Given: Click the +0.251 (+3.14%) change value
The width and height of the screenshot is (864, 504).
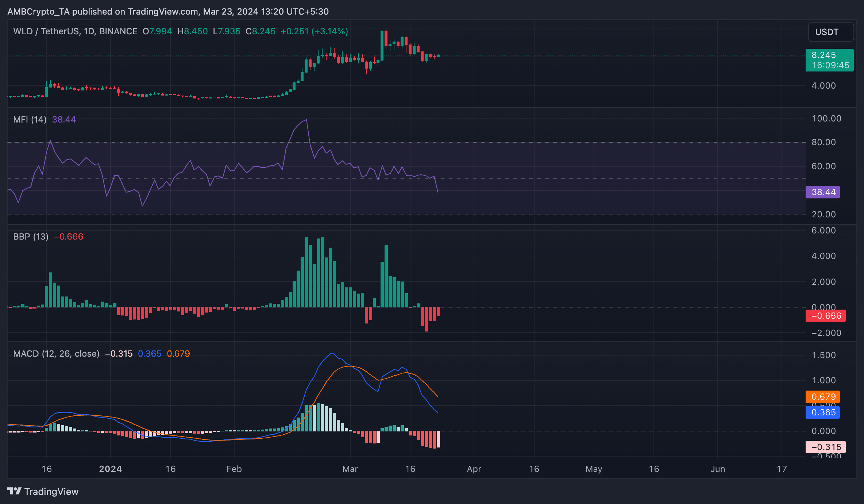Looking at the screenshot, I should pos(314,31).
